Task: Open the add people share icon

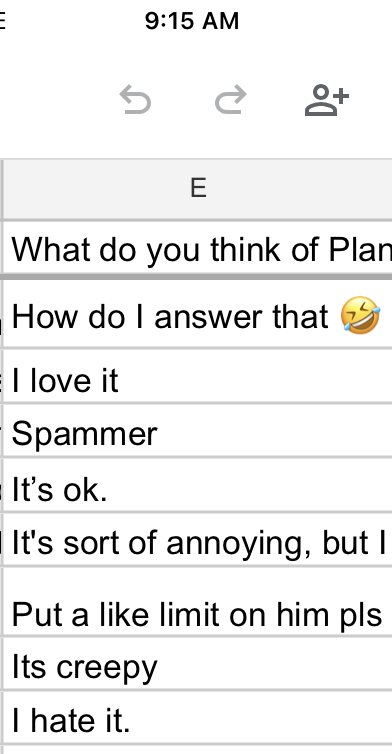Action: tap(327, 100)
